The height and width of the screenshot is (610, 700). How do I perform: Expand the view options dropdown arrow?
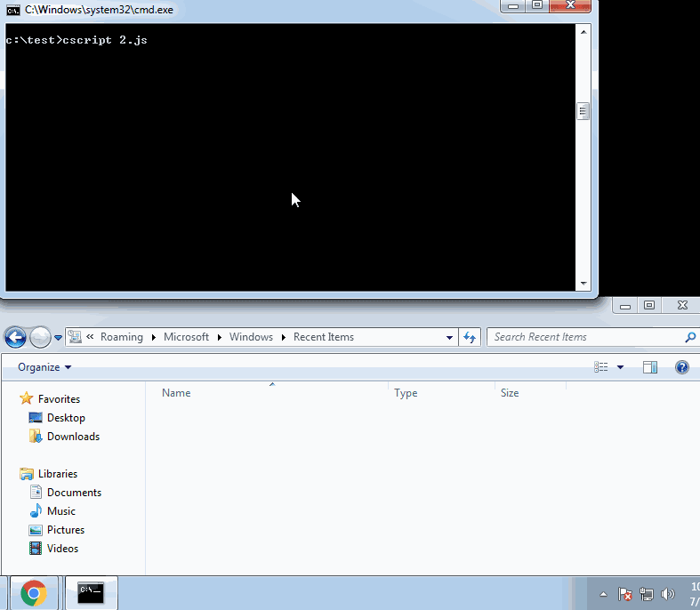click(620, 367)
